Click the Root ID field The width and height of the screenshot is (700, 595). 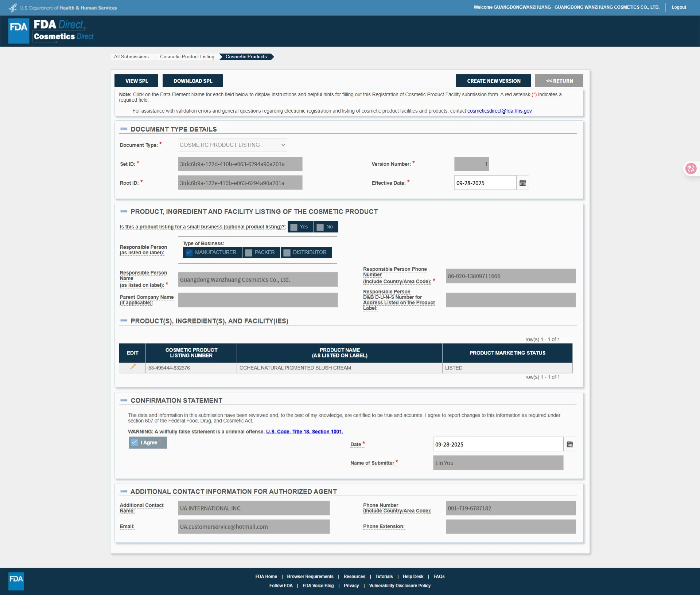click(240, 183)
